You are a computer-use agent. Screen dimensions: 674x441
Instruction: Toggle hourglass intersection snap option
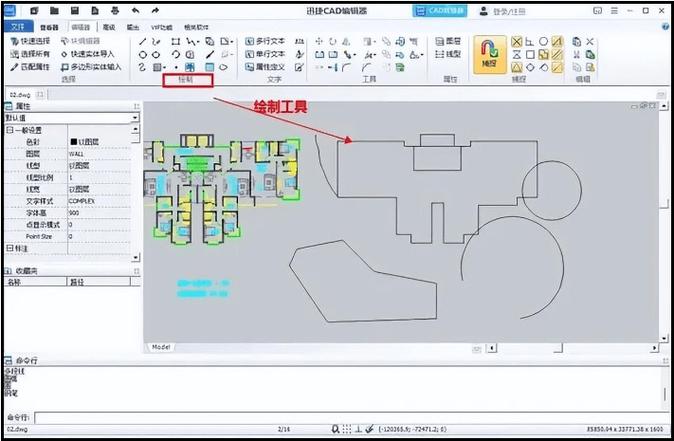click(x=517, y=55)
